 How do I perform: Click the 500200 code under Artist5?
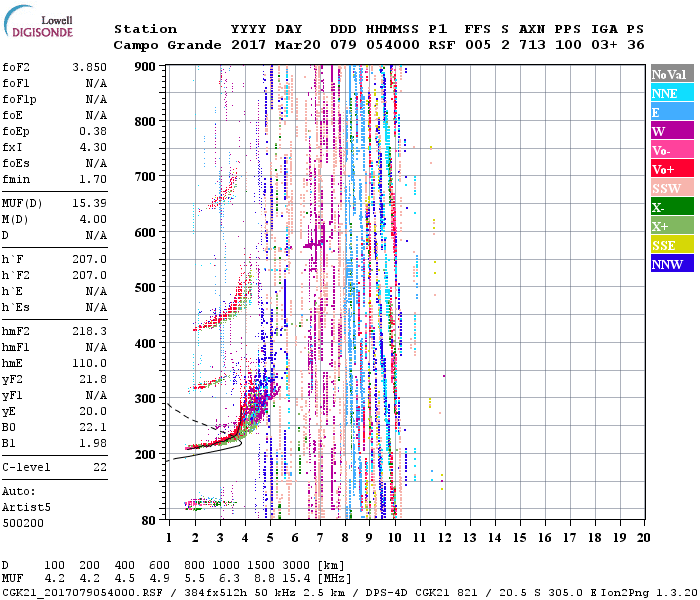point(23,523)
